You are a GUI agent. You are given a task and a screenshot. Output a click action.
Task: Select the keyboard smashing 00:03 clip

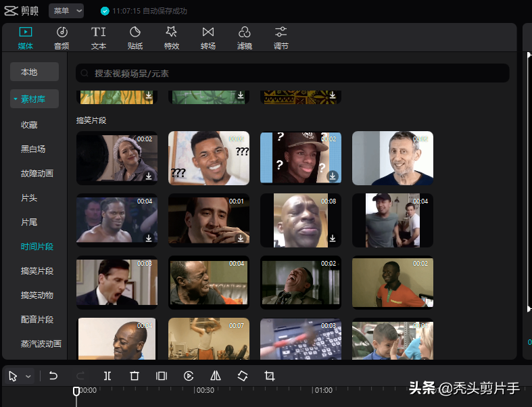301,339
